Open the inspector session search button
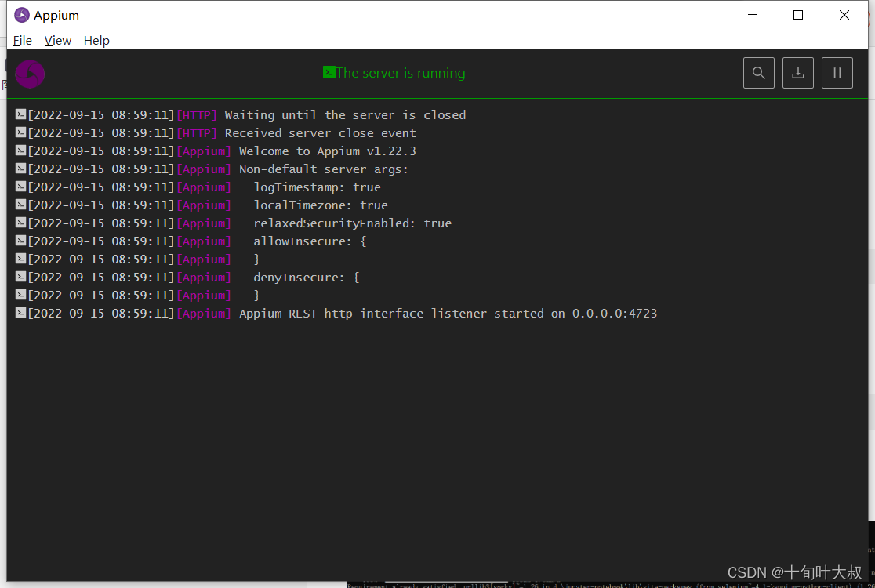875x588 pixels. (x=758, y=73)
